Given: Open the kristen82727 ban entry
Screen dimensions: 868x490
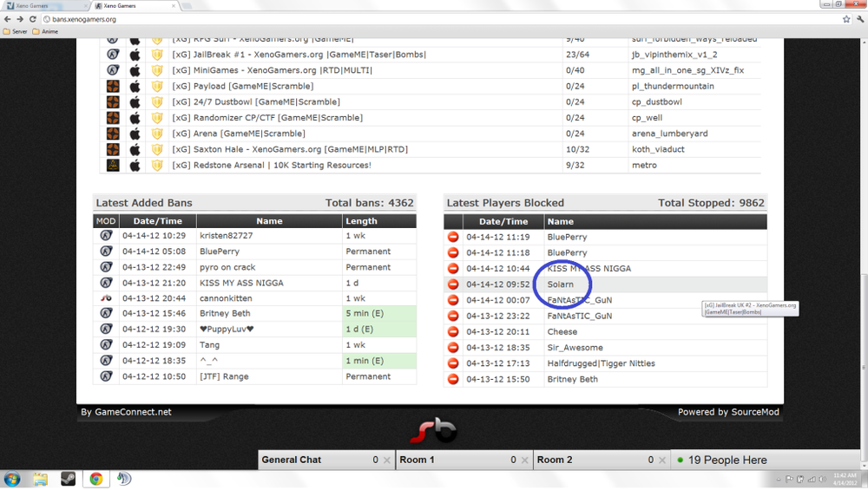Looking at the screenshot, I should [254, 236].
